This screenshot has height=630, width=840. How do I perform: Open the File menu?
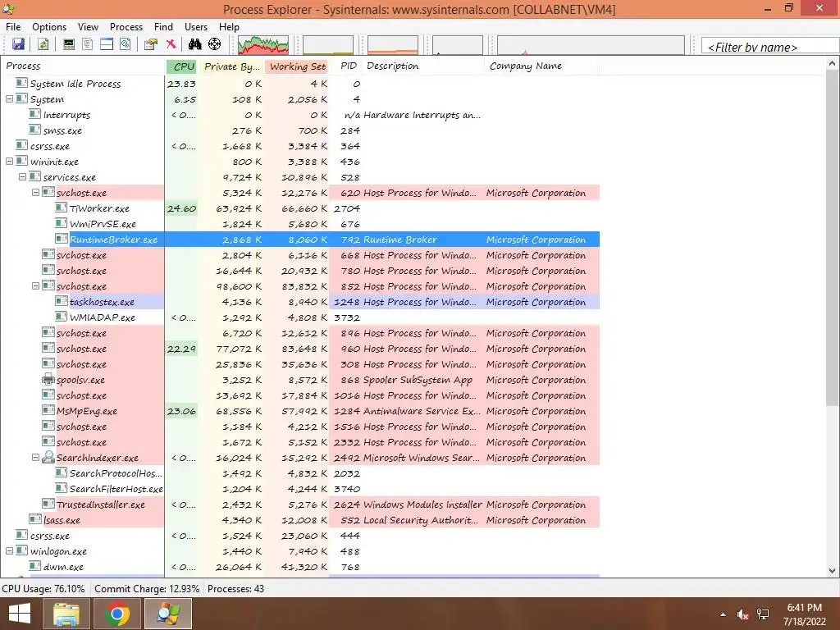[x=13, y=27]
